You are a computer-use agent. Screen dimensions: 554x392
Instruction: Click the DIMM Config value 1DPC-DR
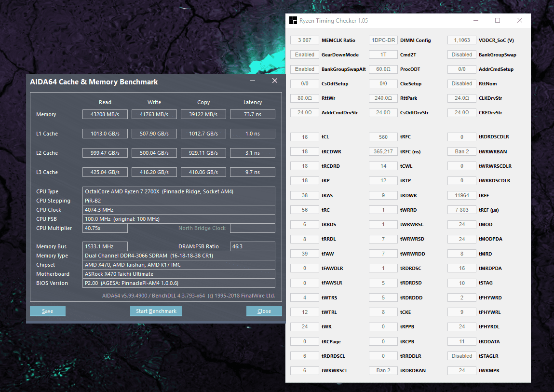pos(383,41)
